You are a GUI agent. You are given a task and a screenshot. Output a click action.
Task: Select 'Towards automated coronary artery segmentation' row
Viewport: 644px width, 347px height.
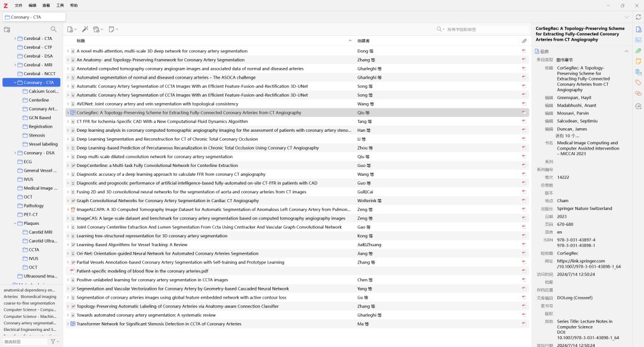point(297,315)
